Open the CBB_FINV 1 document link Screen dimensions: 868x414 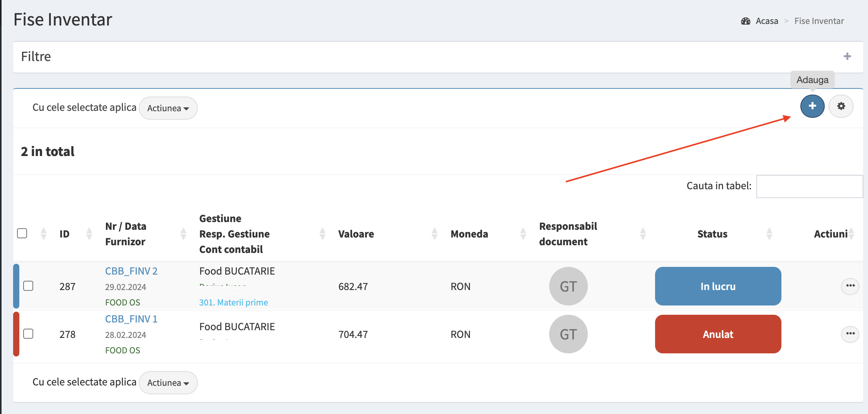tap(131, 319)
